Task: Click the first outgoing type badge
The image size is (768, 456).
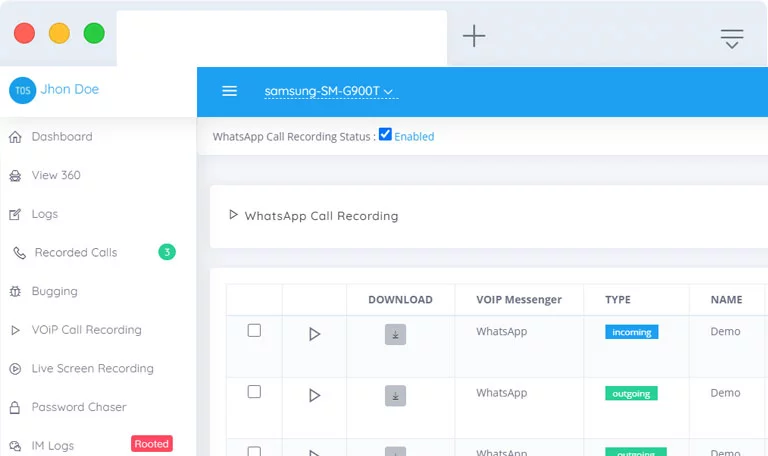Action: click(x=631, y=393)
